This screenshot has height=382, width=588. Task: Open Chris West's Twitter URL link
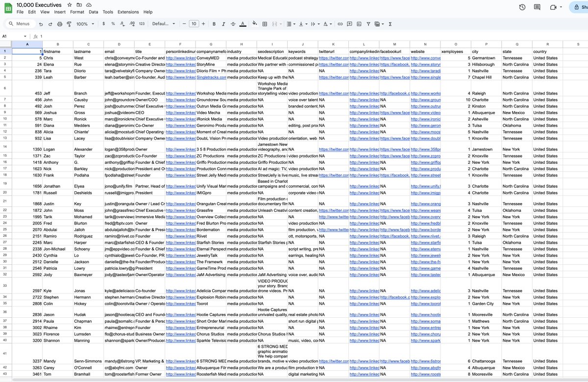(333, 58)
